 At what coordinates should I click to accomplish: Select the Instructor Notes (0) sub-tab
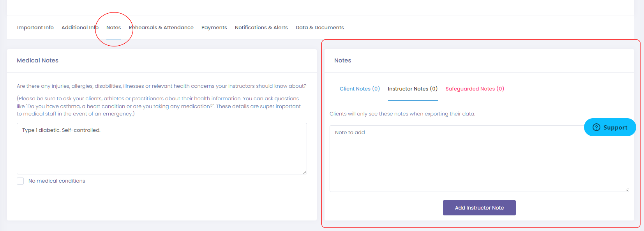413,89
